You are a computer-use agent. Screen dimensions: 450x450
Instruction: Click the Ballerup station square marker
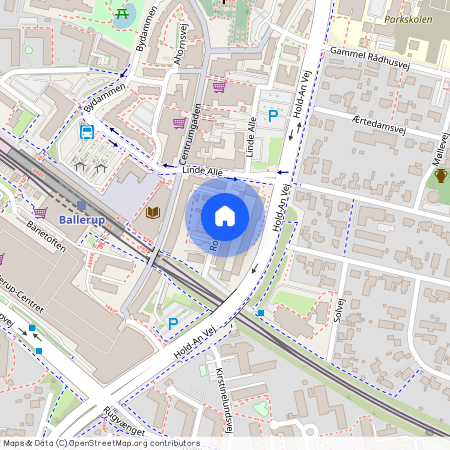82,206
